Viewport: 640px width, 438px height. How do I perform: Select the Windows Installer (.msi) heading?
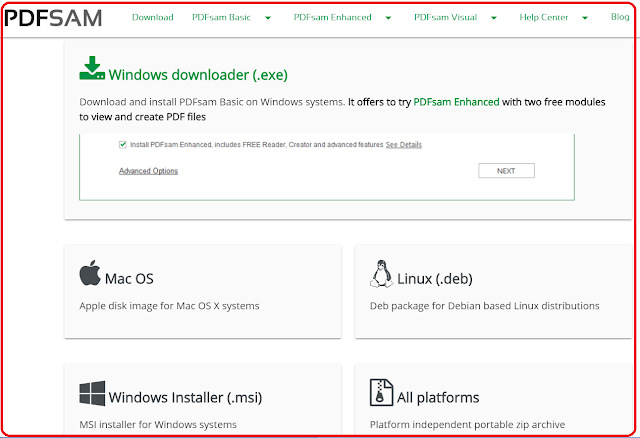(185, 397)
